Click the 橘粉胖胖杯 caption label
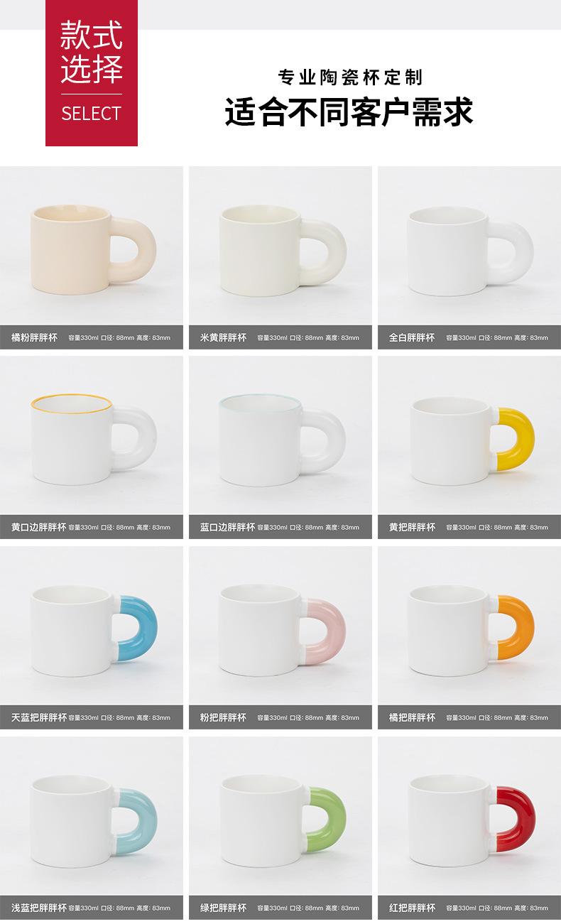 pyautogui.click(x=34, y=337)
